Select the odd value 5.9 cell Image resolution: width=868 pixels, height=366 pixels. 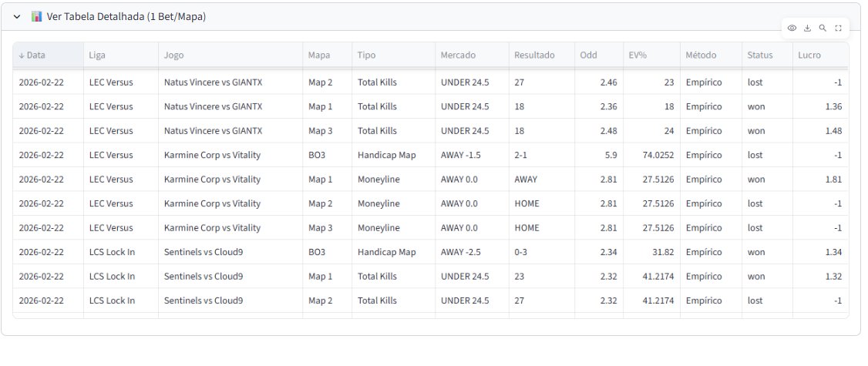pyautogui.click(x=599, y=155)
